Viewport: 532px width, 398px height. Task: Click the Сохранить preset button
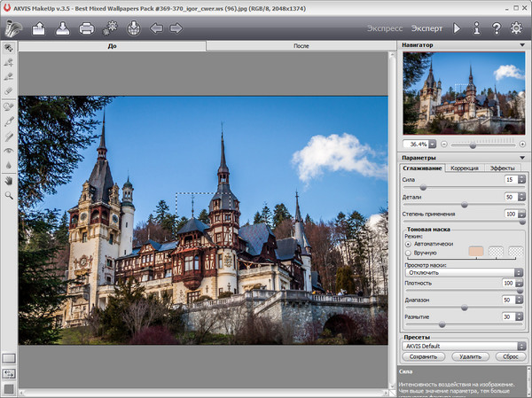point(424,356)
